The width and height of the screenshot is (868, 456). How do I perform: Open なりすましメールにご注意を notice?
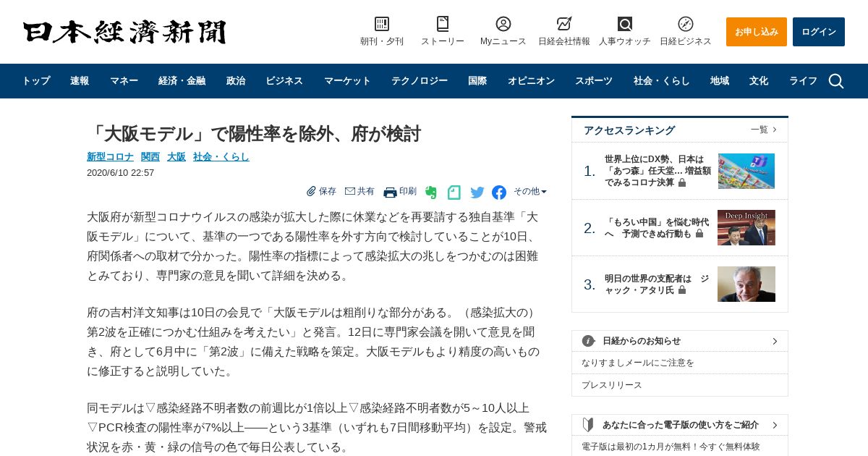(x=638, y=363)
